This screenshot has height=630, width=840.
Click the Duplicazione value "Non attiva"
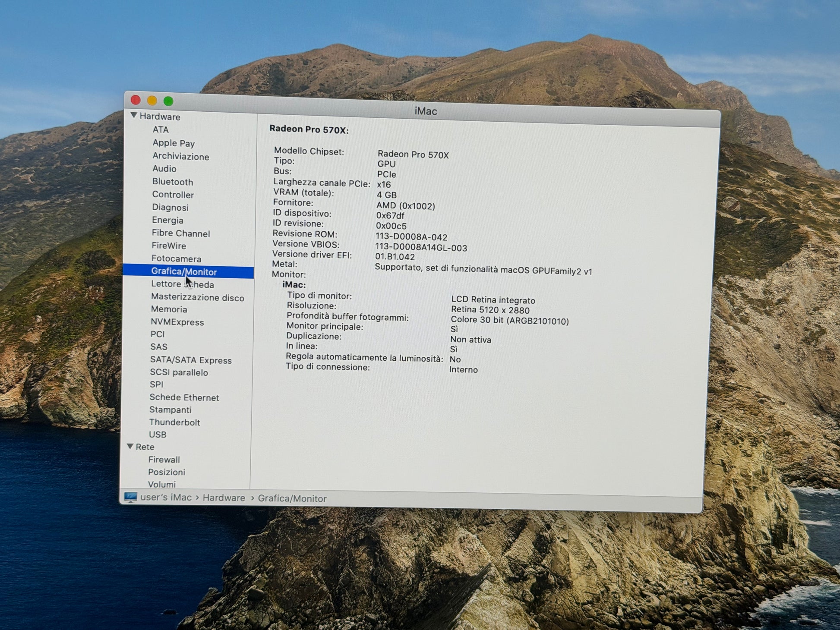(471, 340)
